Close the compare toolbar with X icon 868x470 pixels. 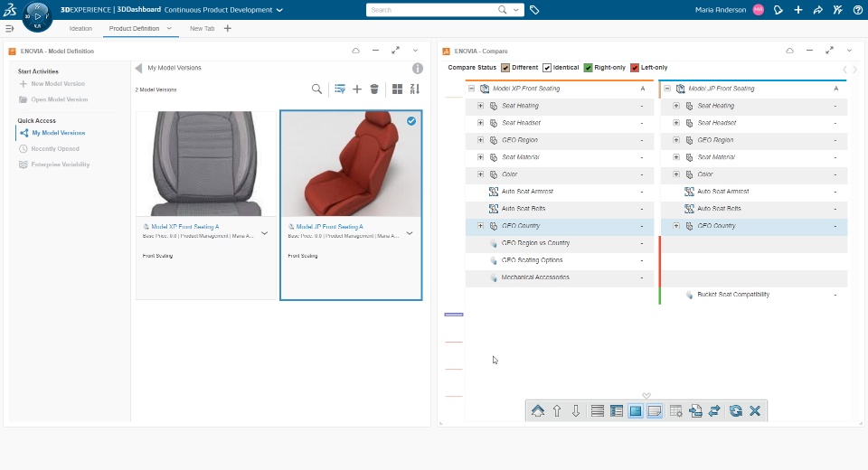coord(754,410)
